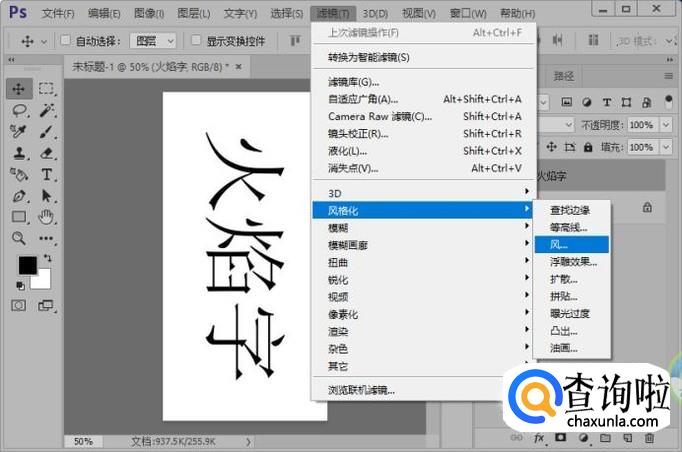Choose 曝光过度 in the submenu

point(572,314)
